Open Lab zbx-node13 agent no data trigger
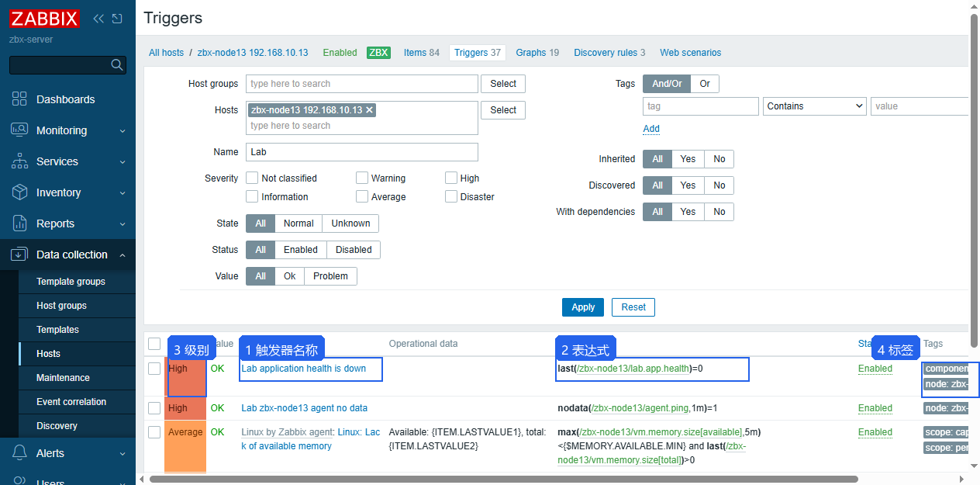 304,408
